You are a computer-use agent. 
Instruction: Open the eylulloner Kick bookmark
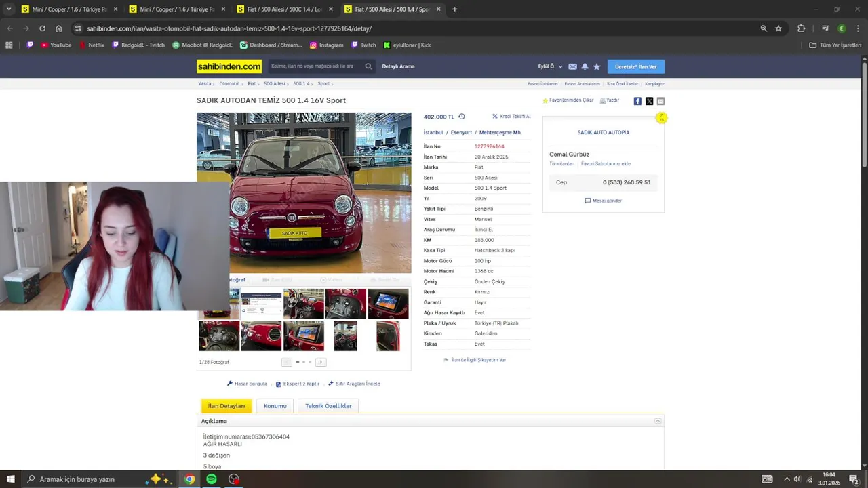click(407, 45)
